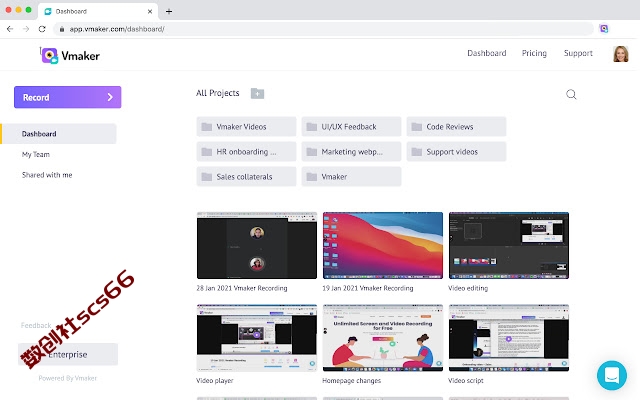Viewport: 640px width, 400px height.
Task: Click the 19 Jan 2021 Vmaker Recording title
Action: (368, 288)
